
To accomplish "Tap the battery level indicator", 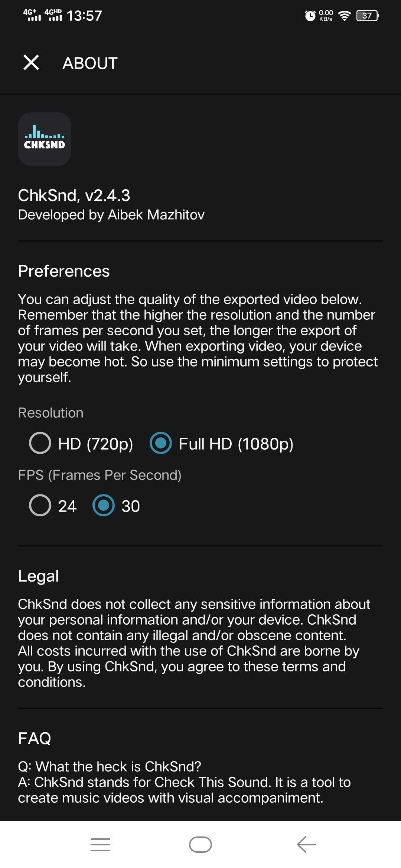I will click(368, 16).
